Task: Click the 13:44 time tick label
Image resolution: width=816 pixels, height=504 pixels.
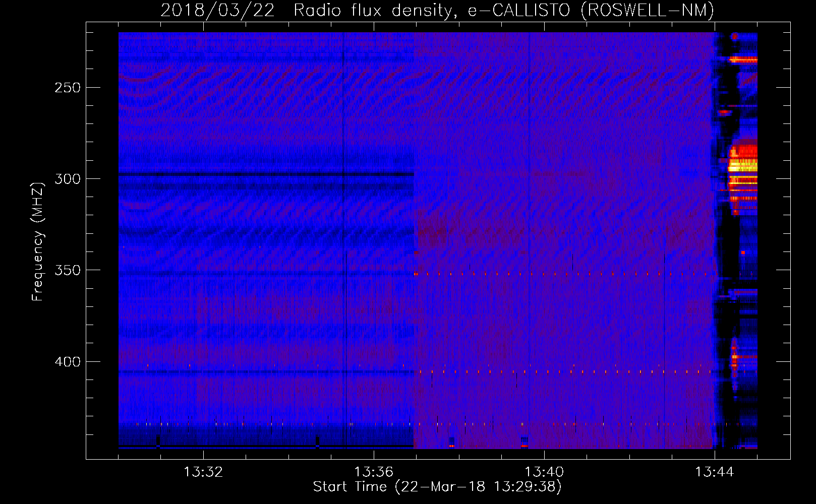Action: coord(715,472)
